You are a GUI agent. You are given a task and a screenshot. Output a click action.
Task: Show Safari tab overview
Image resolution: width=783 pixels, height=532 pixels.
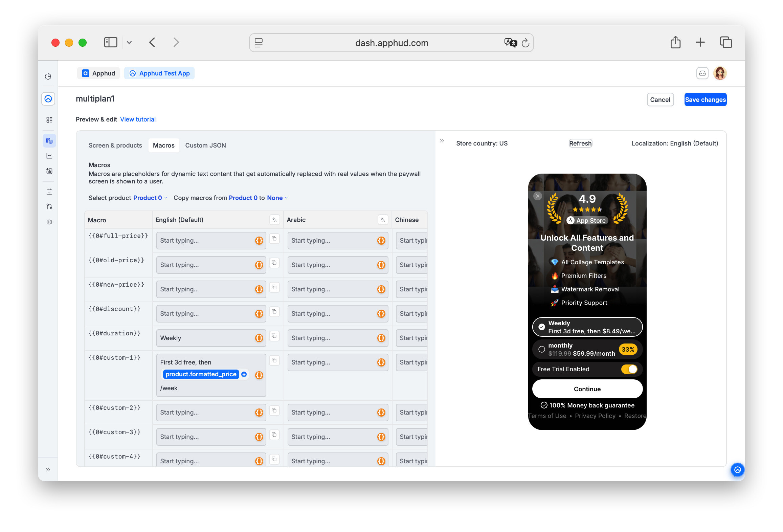(726, 42)
